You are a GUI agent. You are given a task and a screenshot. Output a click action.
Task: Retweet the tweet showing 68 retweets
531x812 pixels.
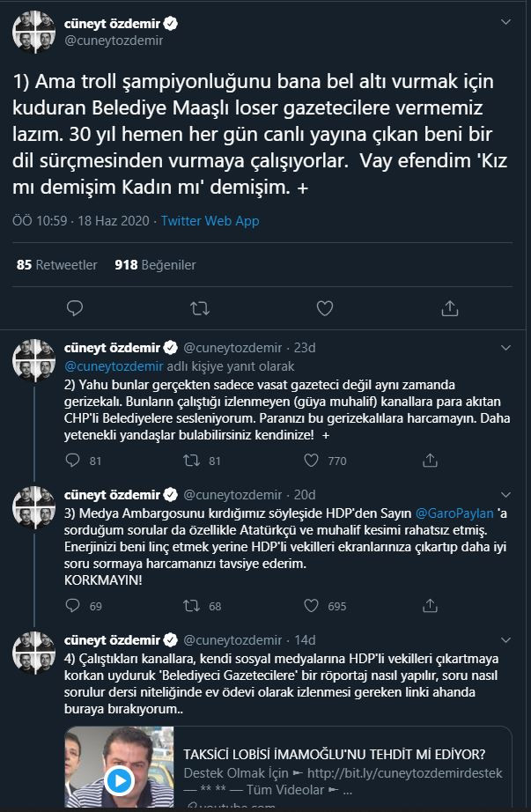coord(192,605)
